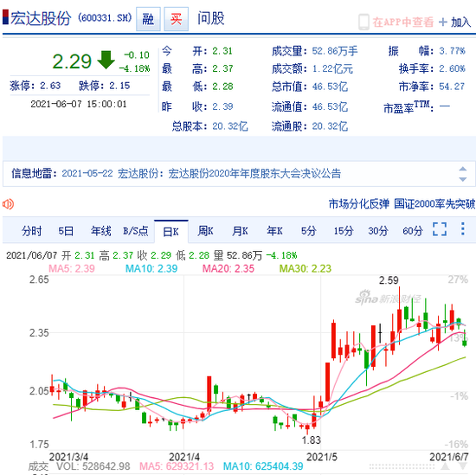Show next notice with down arrow

pyautogui.click(x=462, y=179)
